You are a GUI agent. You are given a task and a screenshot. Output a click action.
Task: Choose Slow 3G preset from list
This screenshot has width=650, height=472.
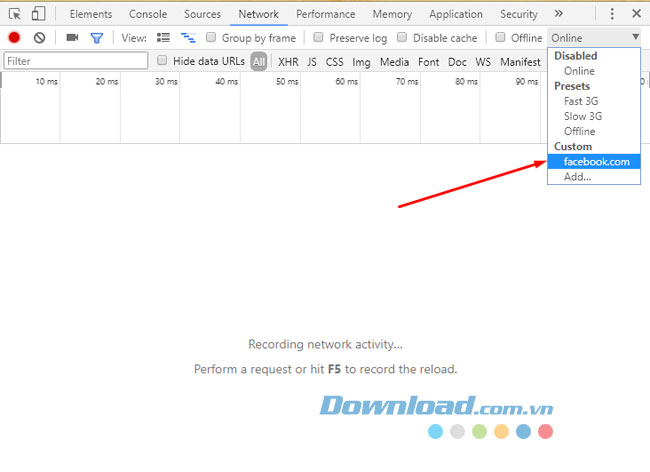coord(582,116)
